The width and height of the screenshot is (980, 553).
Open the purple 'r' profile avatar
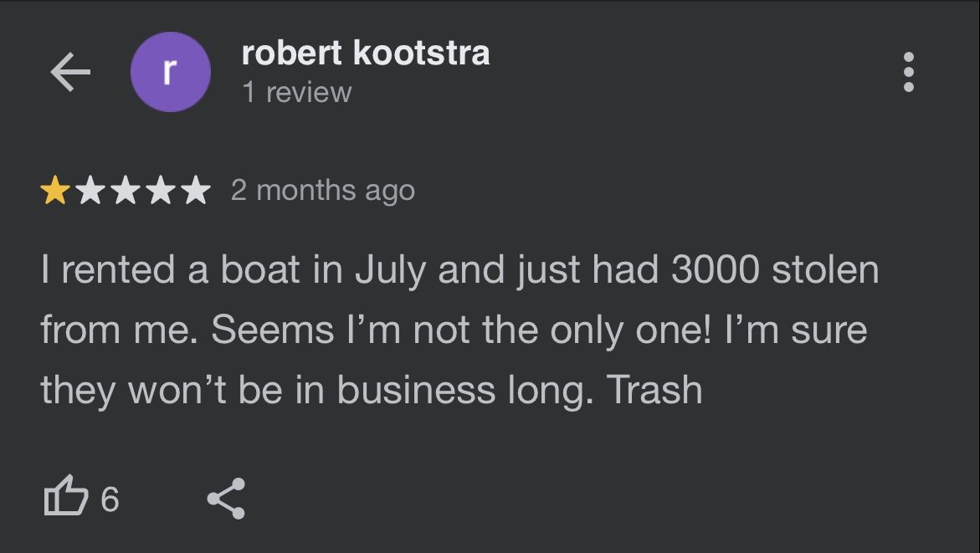(x=170, y=72)
